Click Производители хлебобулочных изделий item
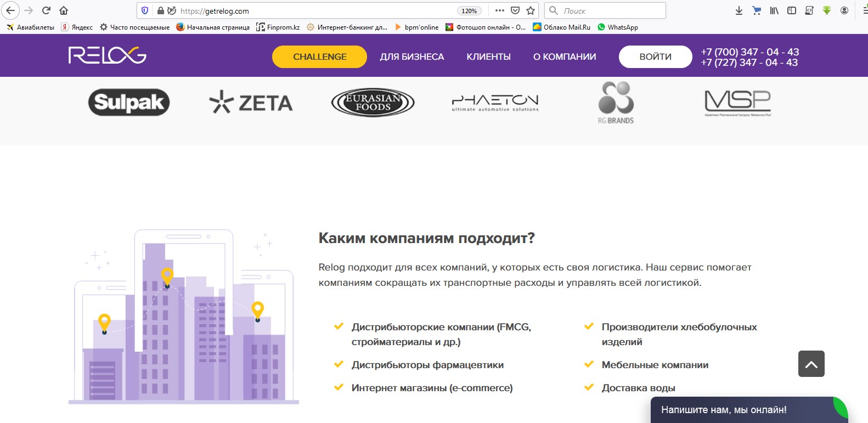Screen dimensions: 868x423 pyautogui.click(x=679, y=334)
